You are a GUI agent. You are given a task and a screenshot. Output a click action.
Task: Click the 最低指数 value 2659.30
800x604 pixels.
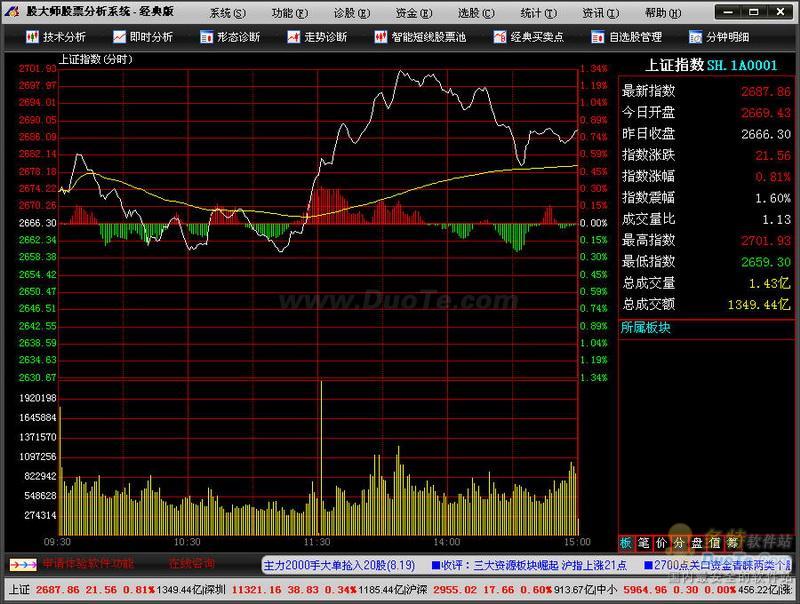[x=766, y=262]
